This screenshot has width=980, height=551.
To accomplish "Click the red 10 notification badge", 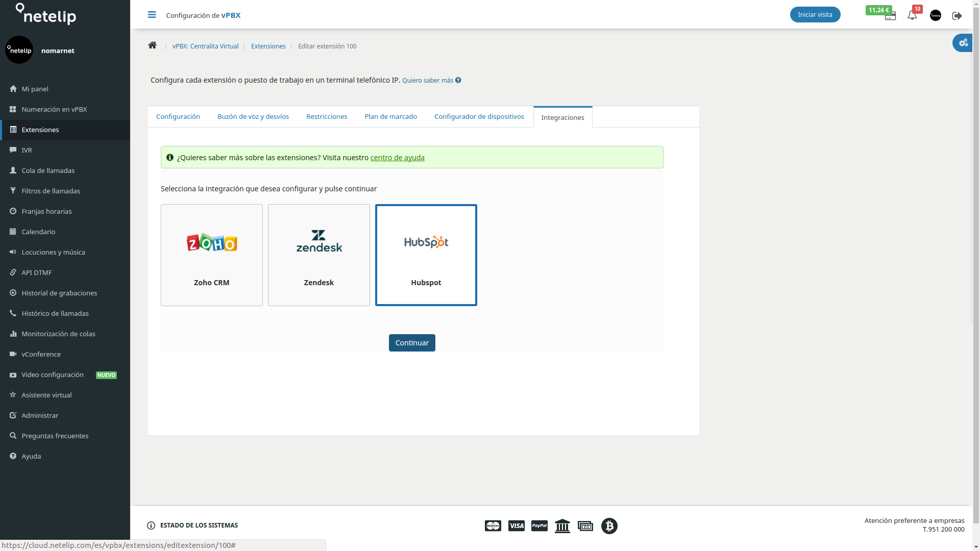I will 917,9.
